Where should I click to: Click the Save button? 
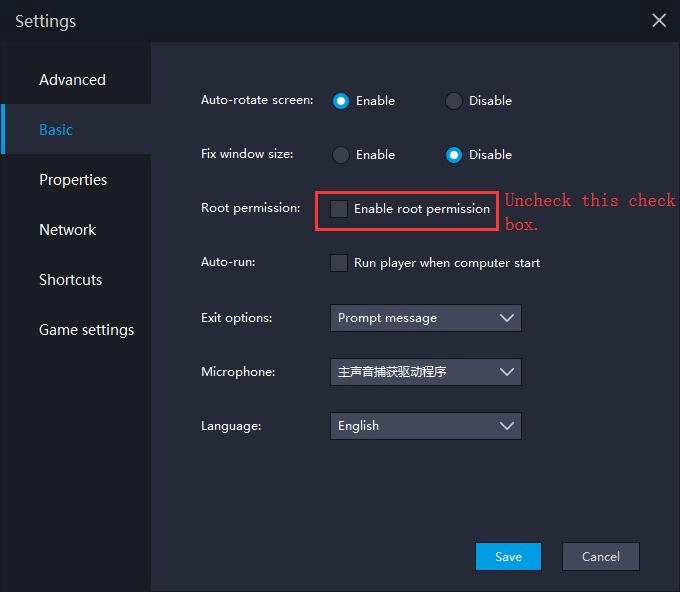(508, 557)
